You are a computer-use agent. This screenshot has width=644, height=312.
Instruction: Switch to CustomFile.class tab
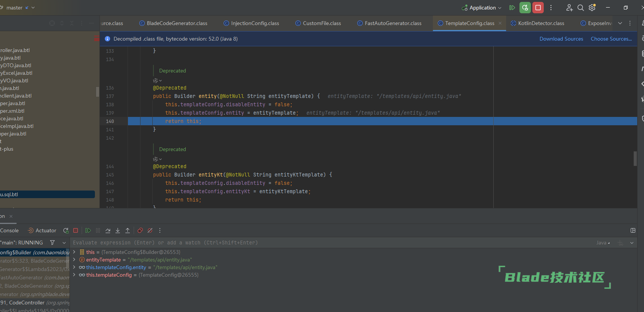[x=318, y=23]
